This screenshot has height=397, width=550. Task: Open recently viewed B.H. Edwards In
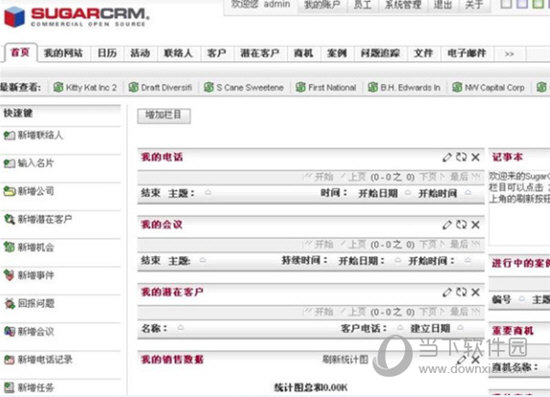tap(404, 87)
